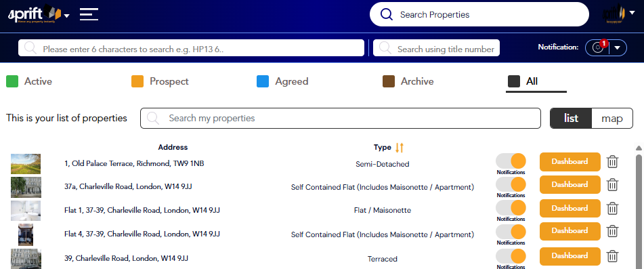Switch to the Prospect tab
This screenshot has height=269, width=644.
[x=160, y=81]
